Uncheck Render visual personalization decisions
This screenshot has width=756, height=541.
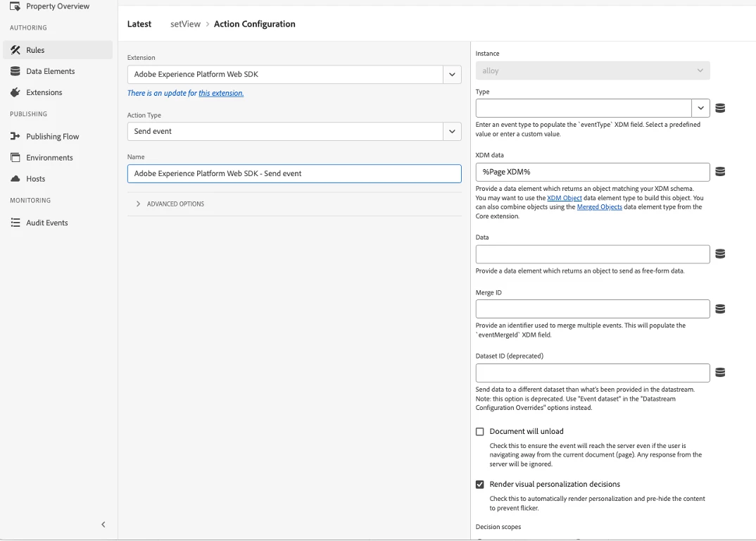pyautogui.click(x=480, y=485)
